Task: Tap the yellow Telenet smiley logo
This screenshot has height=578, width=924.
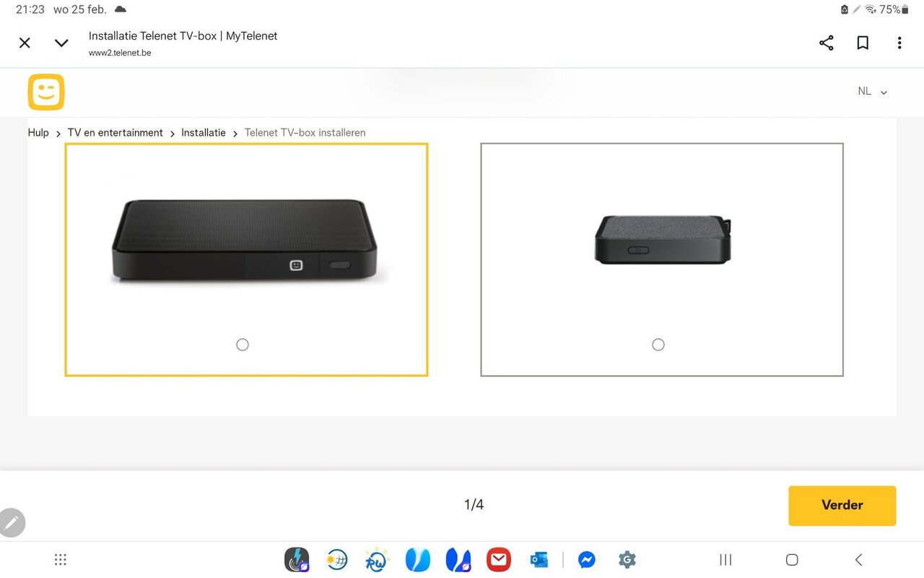Action: (x=45, y=92)
